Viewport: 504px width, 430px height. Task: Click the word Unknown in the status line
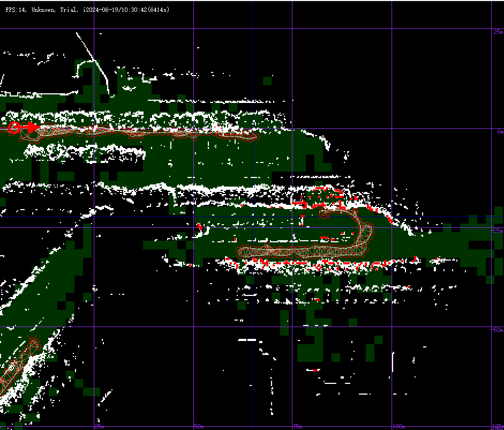[x=43, y=10]
